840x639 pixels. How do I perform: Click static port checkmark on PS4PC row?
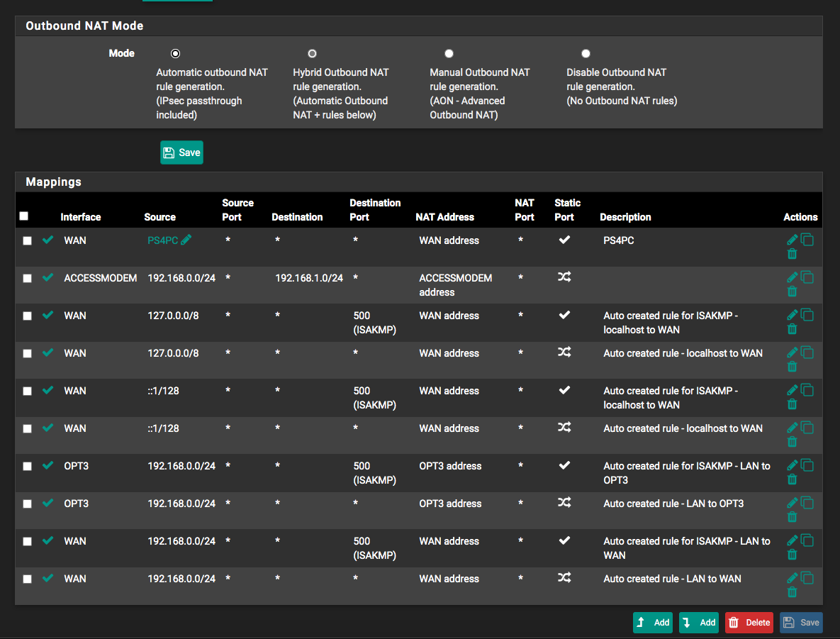(564, 240)
